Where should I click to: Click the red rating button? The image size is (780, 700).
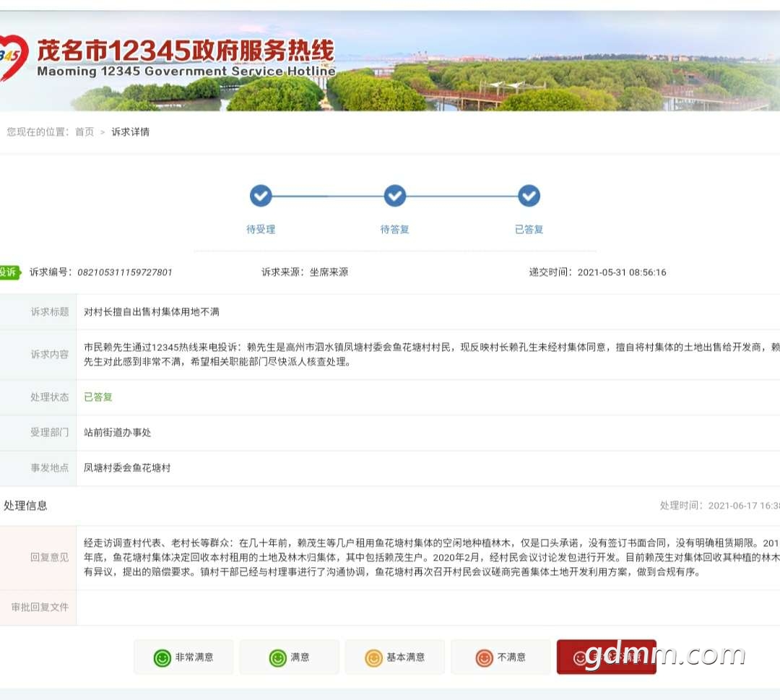[x=607, y=657]
